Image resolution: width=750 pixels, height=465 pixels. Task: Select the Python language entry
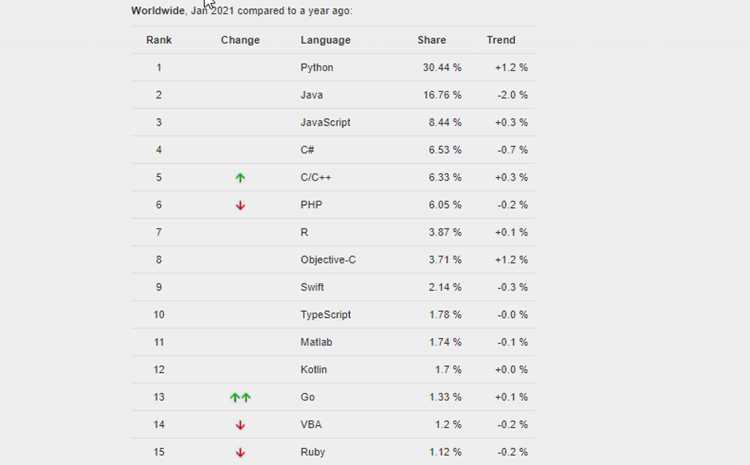[x=317, y=67]
